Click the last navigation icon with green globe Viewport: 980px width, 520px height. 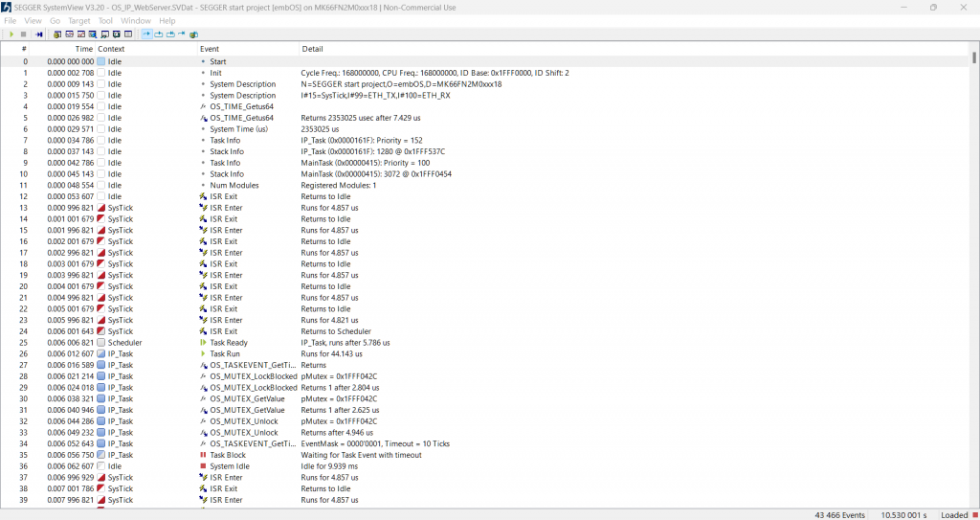click(193, 34)
